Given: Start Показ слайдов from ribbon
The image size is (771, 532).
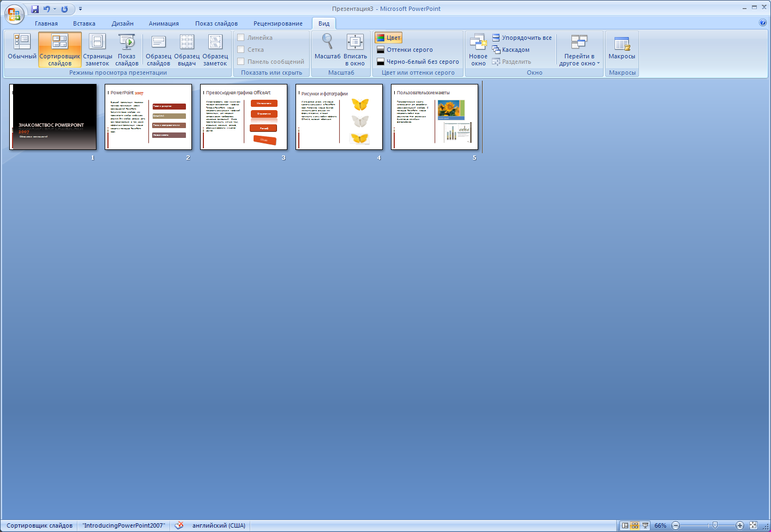Looking at the screenshot, I should tap(127, 50).
